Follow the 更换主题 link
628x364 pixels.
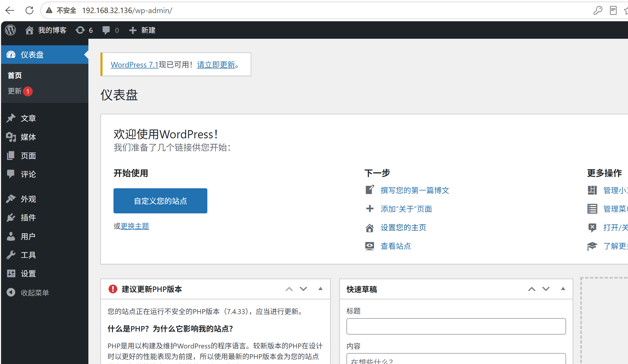pos(135,226)
